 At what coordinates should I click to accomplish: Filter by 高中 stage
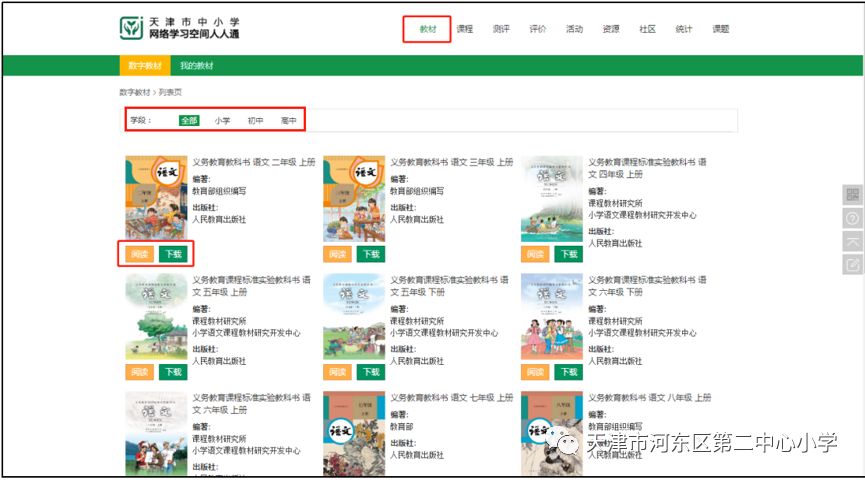pos(289,120)
